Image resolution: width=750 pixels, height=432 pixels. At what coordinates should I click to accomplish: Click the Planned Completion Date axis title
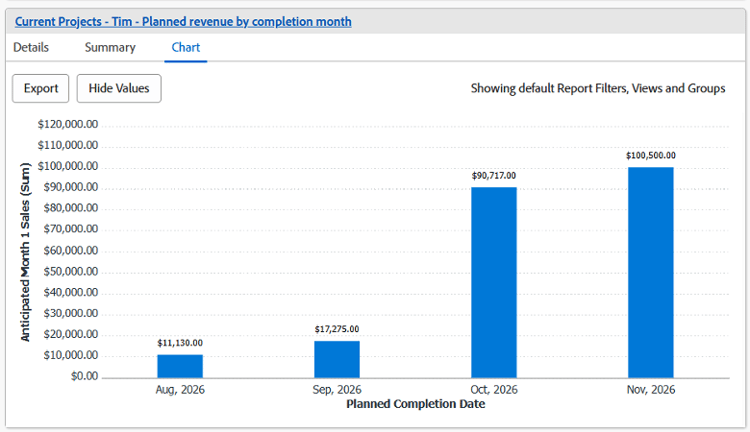point(416,404)
